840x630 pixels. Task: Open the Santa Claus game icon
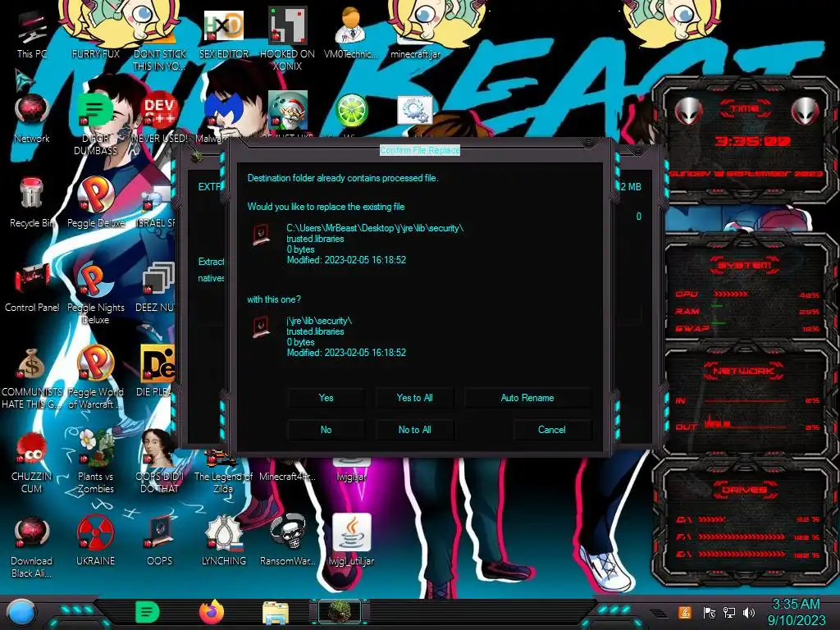pos(288,111)
